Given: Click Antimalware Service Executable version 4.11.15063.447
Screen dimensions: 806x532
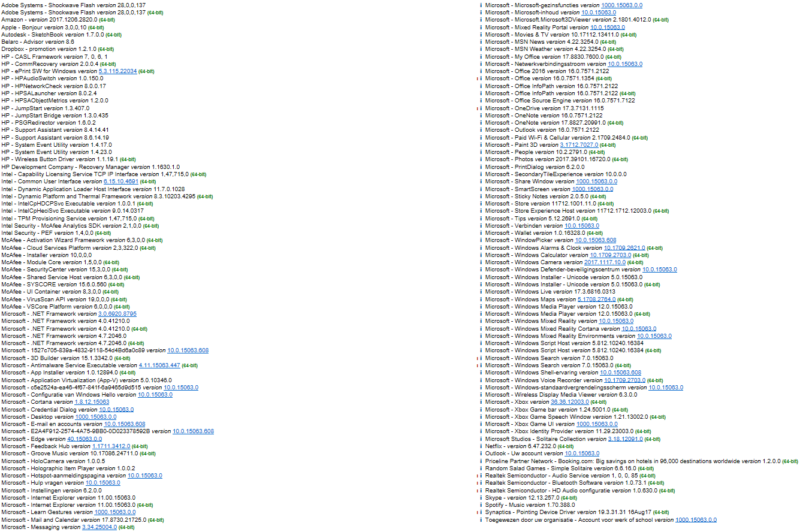Looking at the screenshot, I should pyautogui.click(x=159, y=365).
